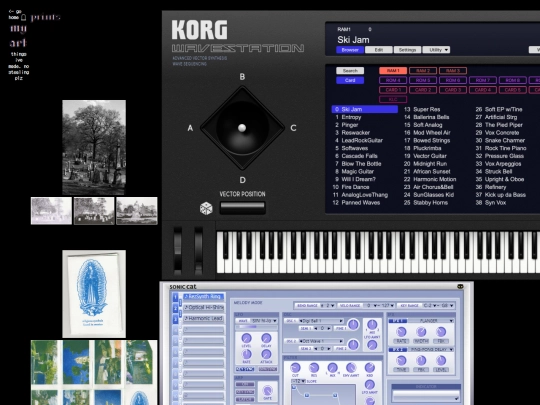Click the Flanger FBK knob
Viewport: 540px width, 405px height.
(441, 332)
